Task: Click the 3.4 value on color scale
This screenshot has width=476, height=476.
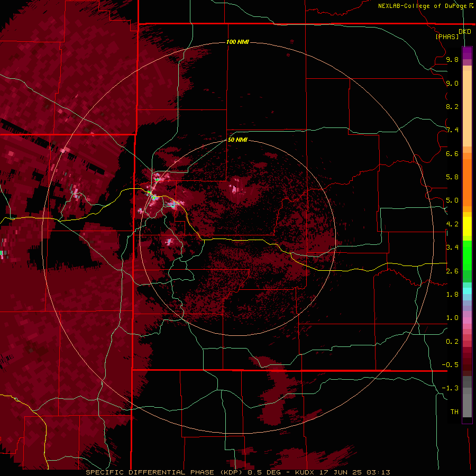Action: (452, 248)
